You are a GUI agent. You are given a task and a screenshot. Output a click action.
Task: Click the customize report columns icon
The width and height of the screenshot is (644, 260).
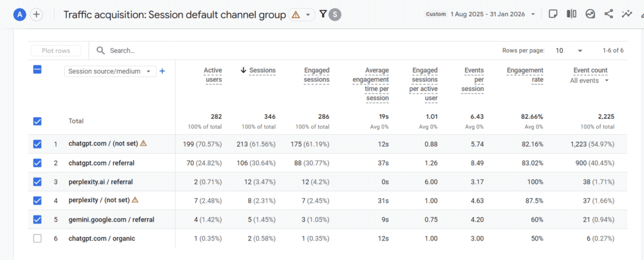click(x=572, y=14)
